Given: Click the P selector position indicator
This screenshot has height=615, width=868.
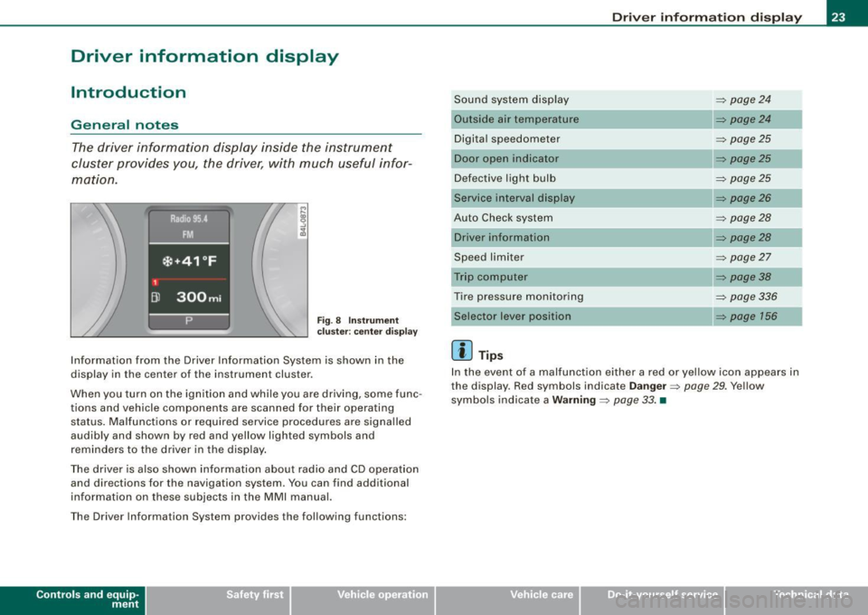Looking at the screenshot, I should click(x=189, y=321).
